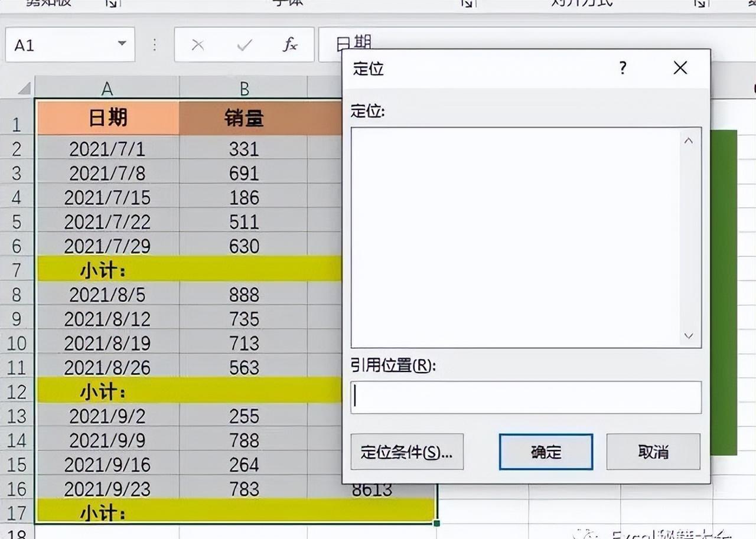The height and width of the screenshot is (539, 756).
Task: Select cell with date 2021/8/26
Action: [x=107, y=367]
